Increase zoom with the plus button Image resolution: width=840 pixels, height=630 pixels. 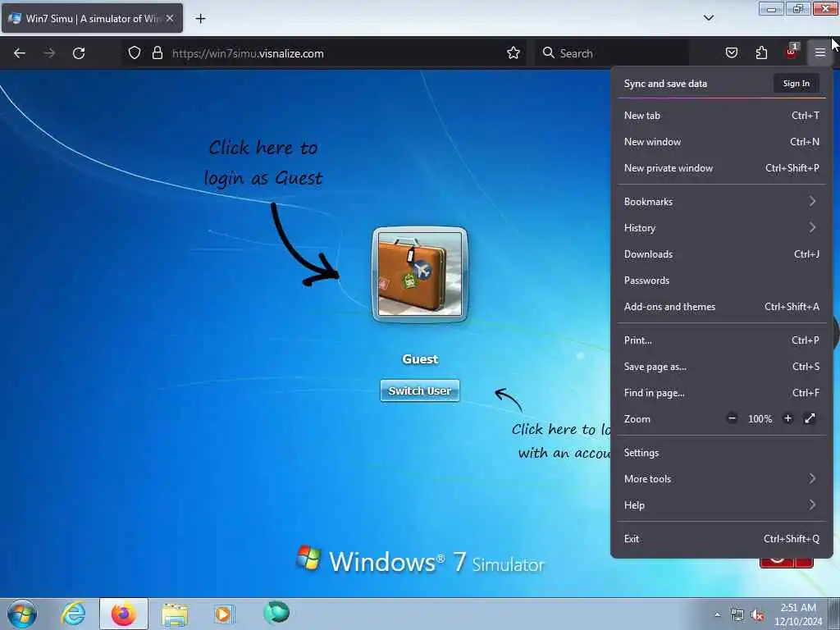(787, 418)
